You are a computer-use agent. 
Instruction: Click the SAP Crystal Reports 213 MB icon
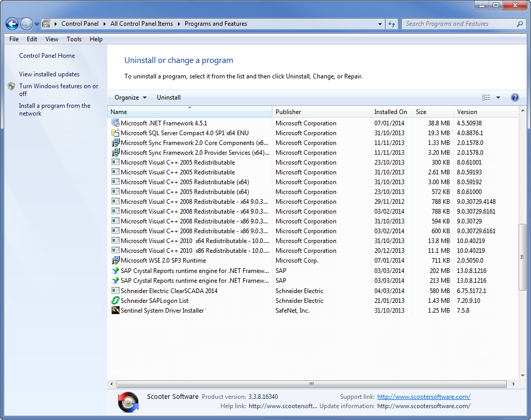pyautogui.click(x=116, y=281)
